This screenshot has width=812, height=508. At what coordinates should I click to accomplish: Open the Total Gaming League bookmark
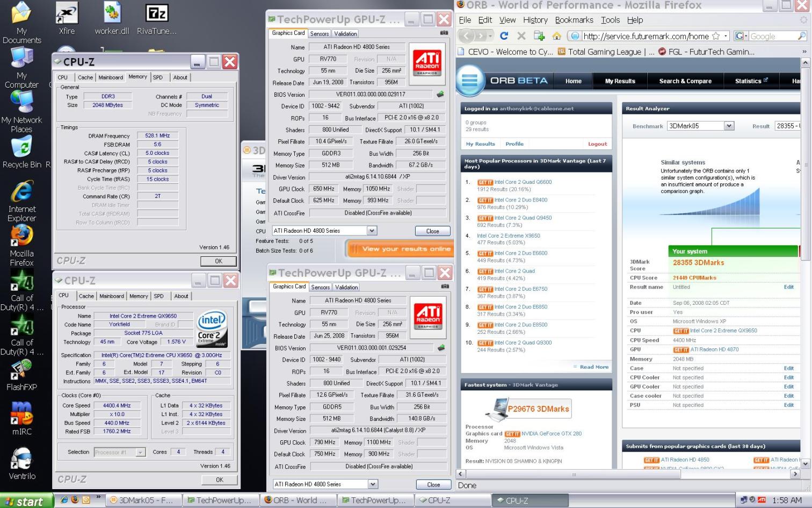[605, 52]
